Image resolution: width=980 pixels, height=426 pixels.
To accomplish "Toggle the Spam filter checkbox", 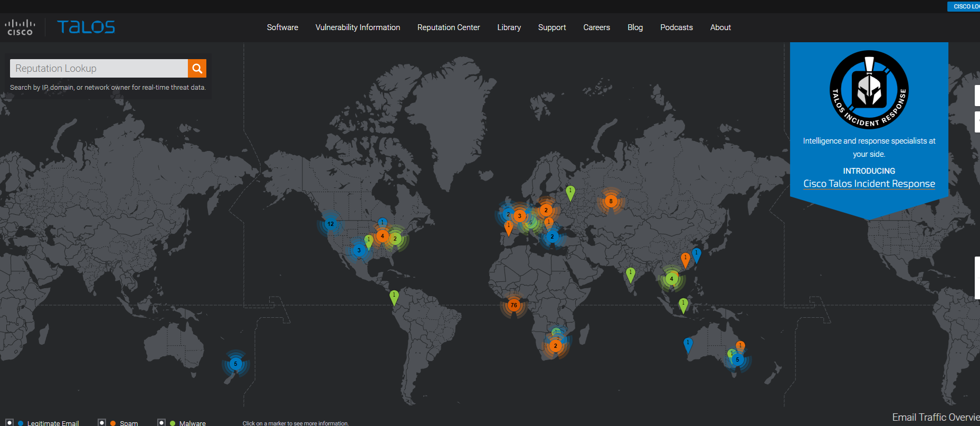I will coord(102,423).
